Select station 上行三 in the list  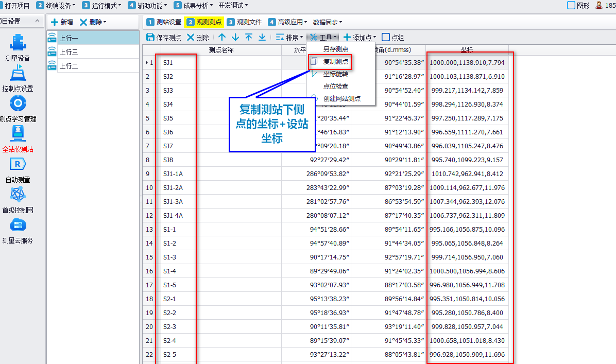tap(69, 52)
